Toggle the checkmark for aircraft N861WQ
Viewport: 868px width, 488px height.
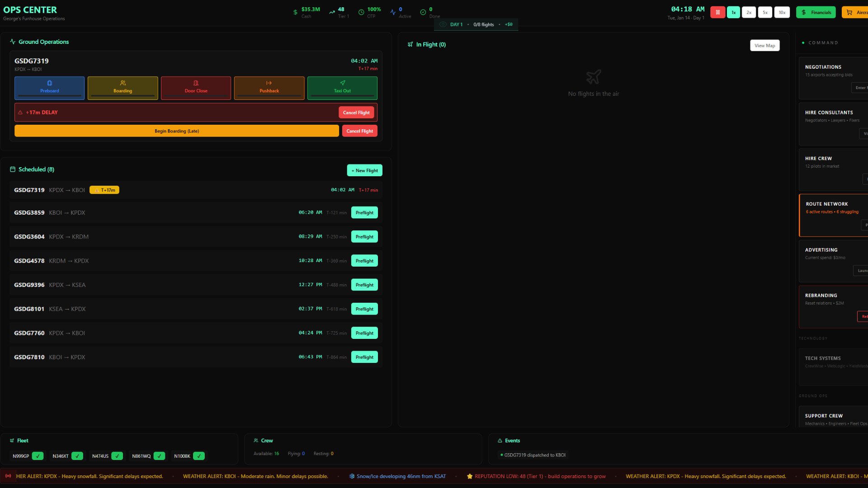pos(159,456)
